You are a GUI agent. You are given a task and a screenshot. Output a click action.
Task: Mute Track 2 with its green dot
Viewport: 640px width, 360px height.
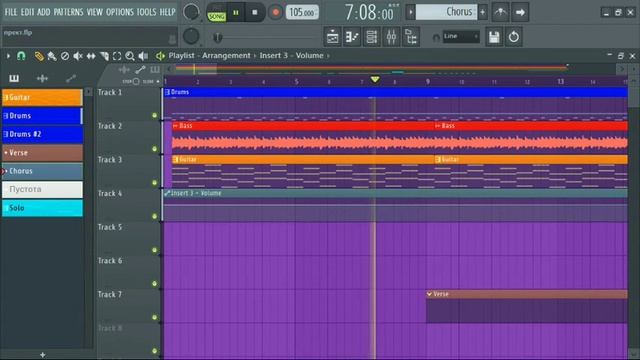pyautogui.click(x=154, y=149)
